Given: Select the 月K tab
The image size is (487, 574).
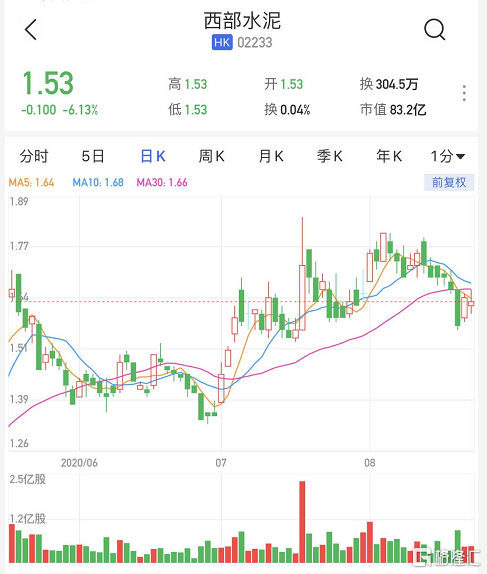Looking at the screenshot, I should pyautogui.click(x=271, y=156).
